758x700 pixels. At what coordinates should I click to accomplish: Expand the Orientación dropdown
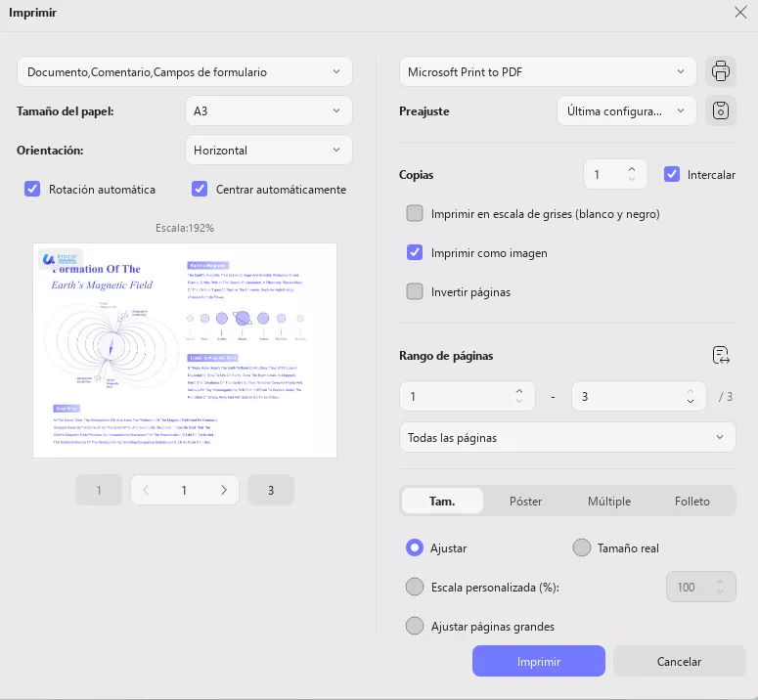click(x=268, y=151)
